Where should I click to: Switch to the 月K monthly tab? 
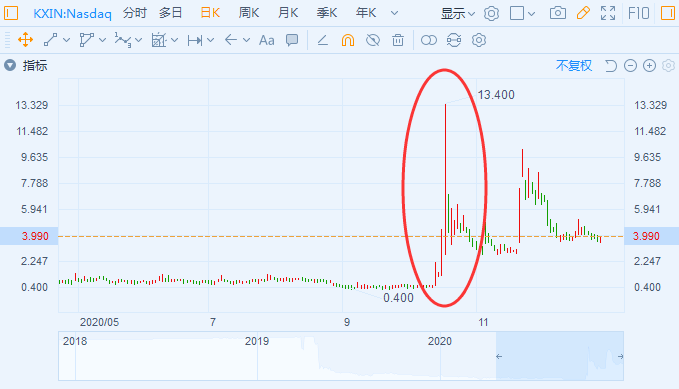point(288,13)
